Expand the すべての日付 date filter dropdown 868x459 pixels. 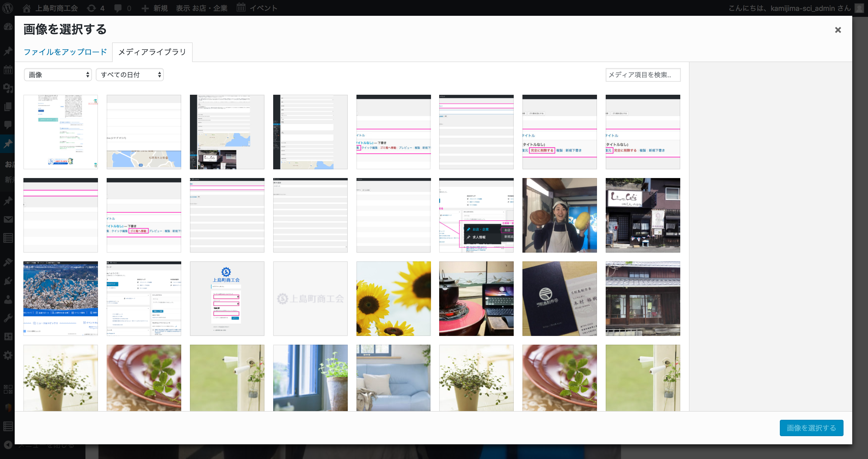click(130, 75)
